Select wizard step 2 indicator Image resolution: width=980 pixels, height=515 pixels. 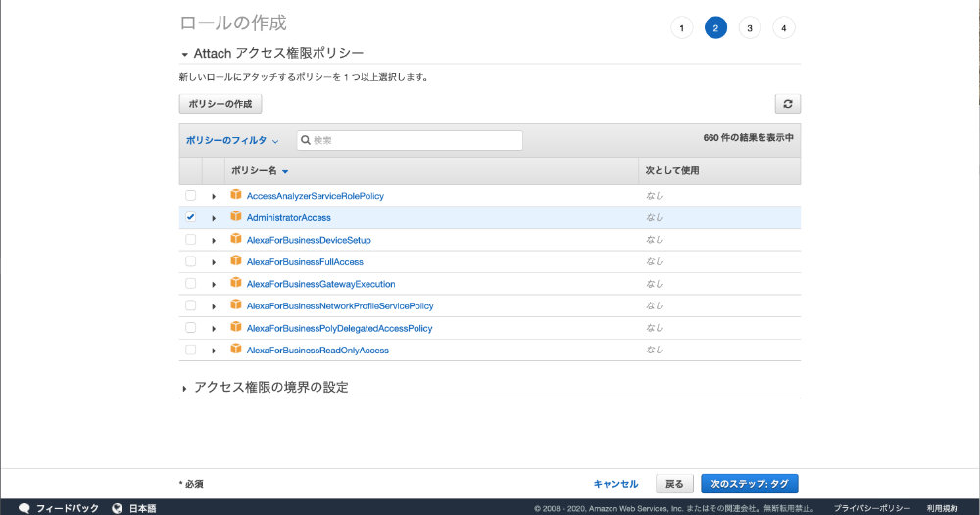click(715, 28)
